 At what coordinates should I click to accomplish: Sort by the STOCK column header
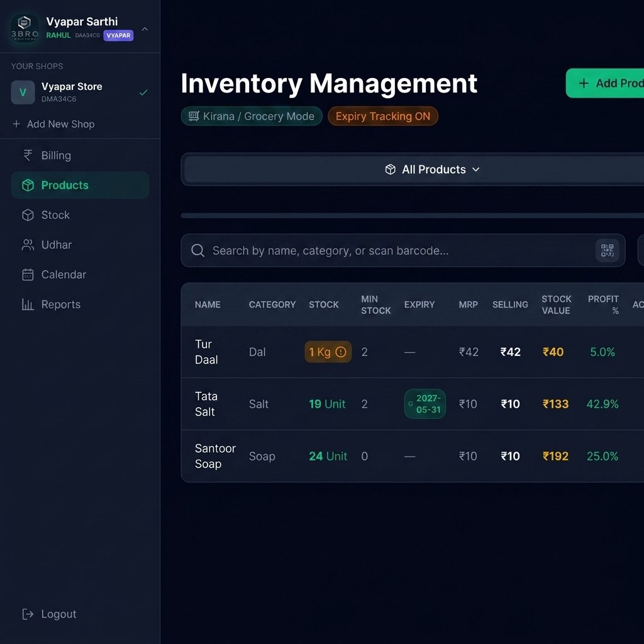tap(324, 305)
